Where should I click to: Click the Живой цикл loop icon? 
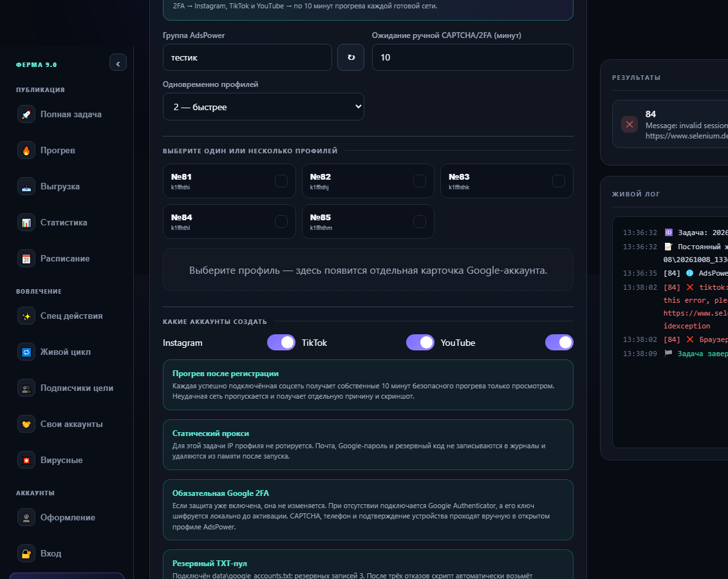pos(26,352)
